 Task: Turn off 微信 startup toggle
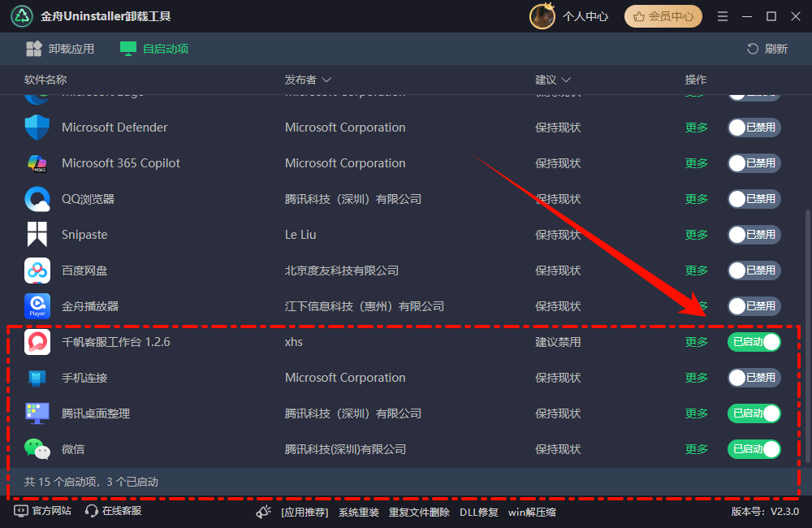click(x=754, y=449)
